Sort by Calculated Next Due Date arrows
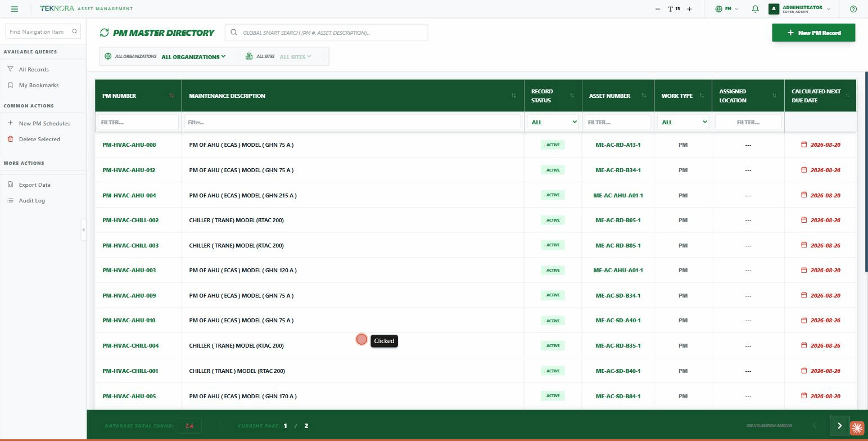The height and width of the screenshot is (441, 868). (847, 96)
